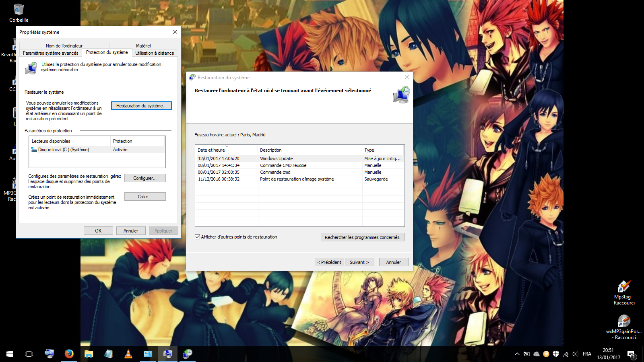The image size is (644, 362).
Task: Switch to the System Restore taskbar window
Action: click(x=187, y=354)
